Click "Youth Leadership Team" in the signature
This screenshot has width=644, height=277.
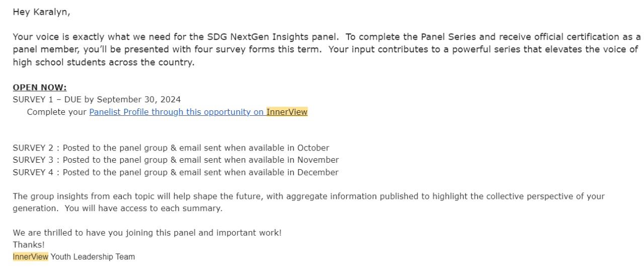tap(93, 257)
